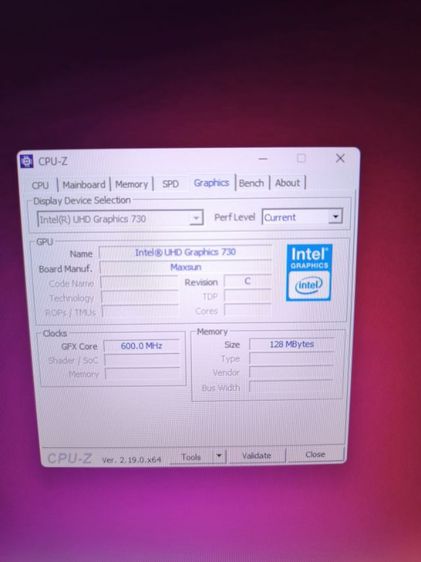Click the empty Shader / SoC clock field

coord(142,360)
